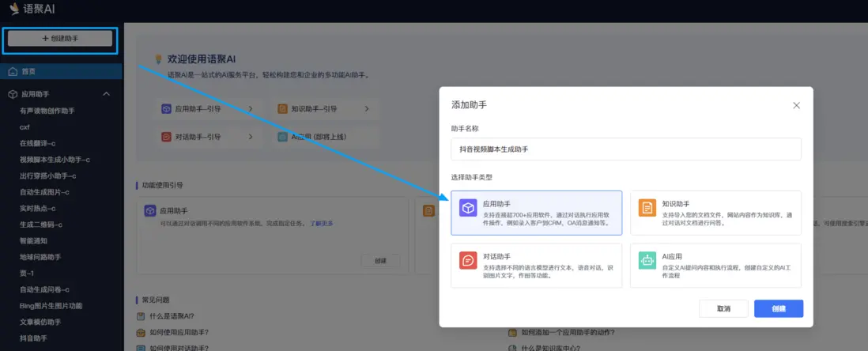Click icon beside 如何使用应用助手? question
868x351 pixels.
[x=141, y=333]
